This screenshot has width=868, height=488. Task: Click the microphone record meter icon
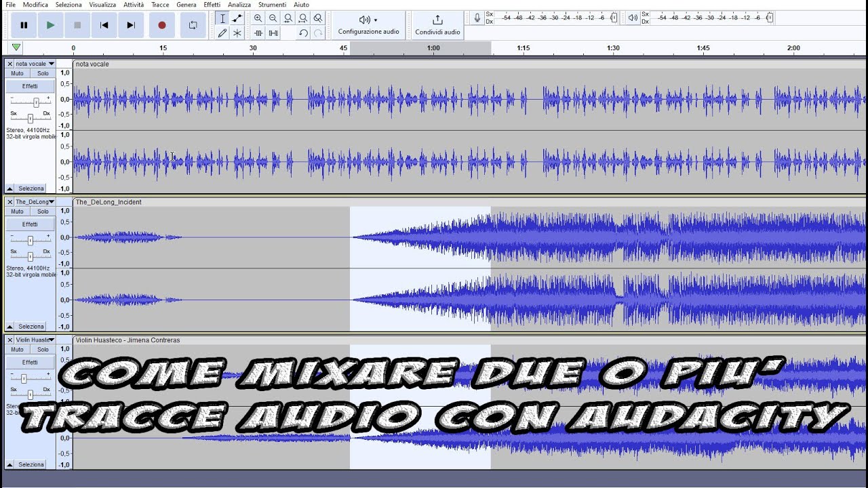point(477,18)
